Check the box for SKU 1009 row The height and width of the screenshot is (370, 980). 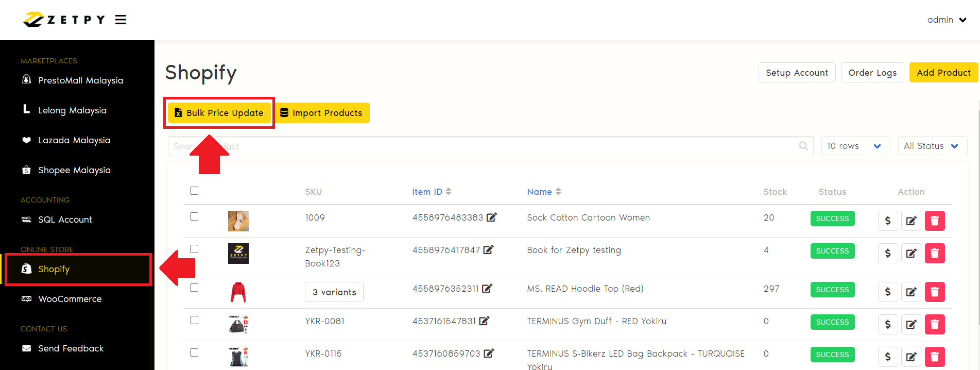click(x=194, y=216)
